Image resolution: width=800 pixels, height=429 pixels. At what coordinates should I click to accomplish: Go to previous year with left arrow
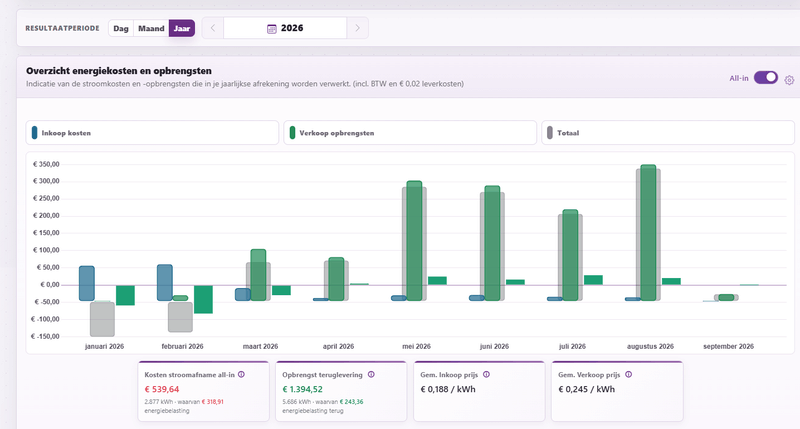(213, 28)
